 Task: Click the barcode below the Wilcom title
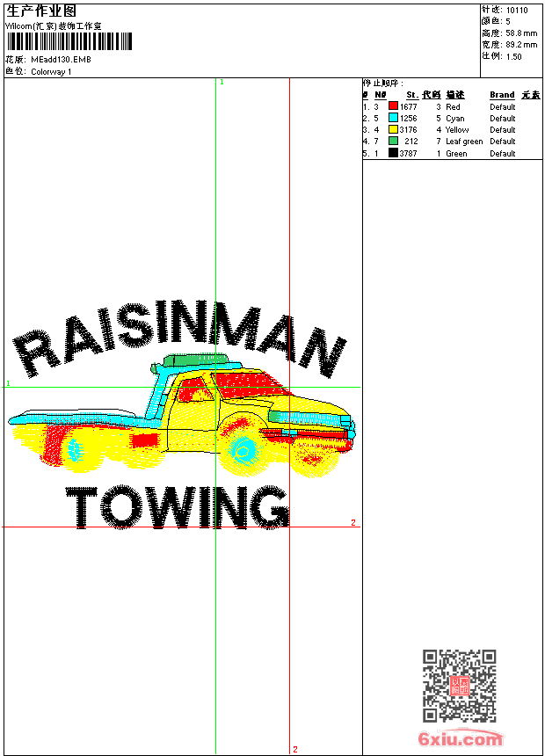pyautogui.click(x=69, y=41)
